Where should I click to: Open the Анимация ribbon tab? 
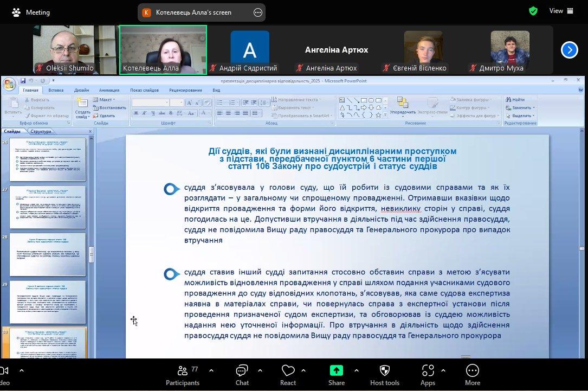coord(109,90)
